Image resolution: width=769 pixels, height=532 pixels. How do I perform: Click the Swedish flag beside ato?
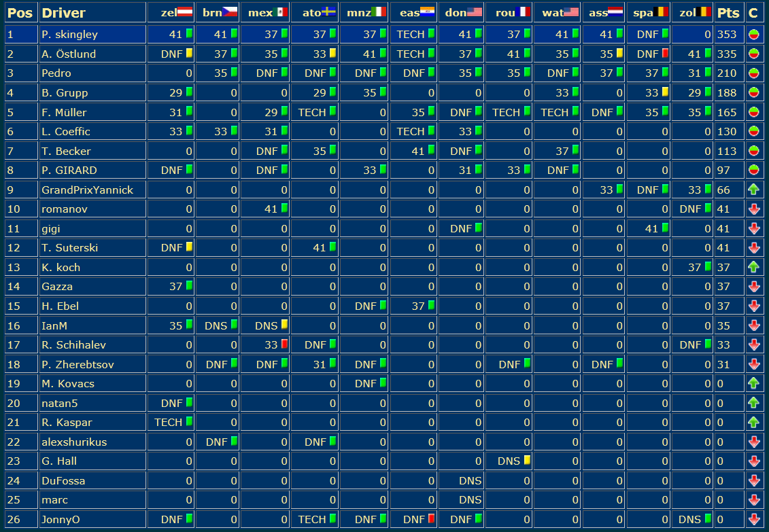[x=329, y=12]
